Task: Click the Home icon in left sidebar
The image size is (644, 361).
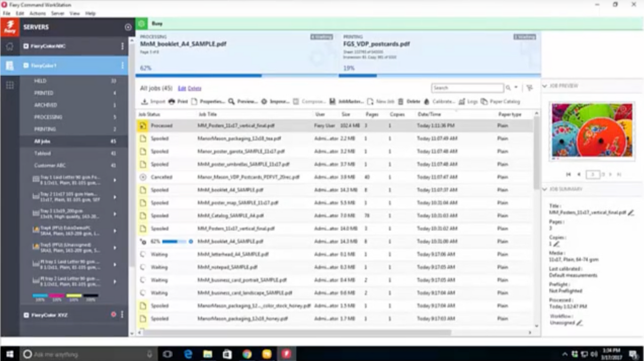Action: coord(9,46)
